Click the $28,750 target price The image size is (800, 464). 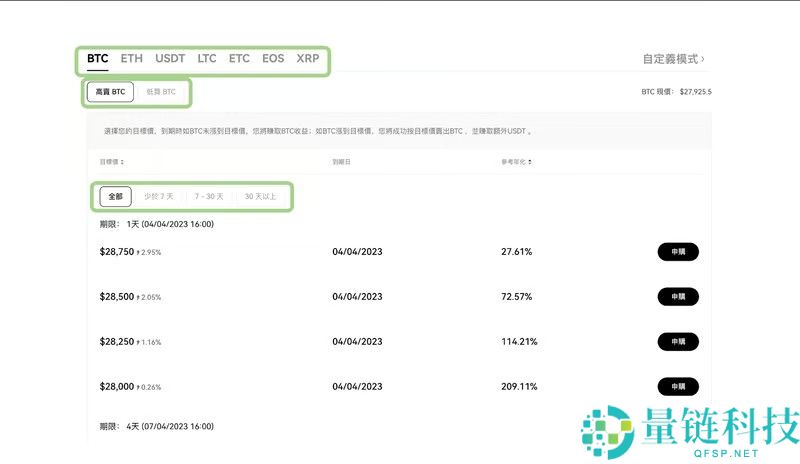coord(117,252)
